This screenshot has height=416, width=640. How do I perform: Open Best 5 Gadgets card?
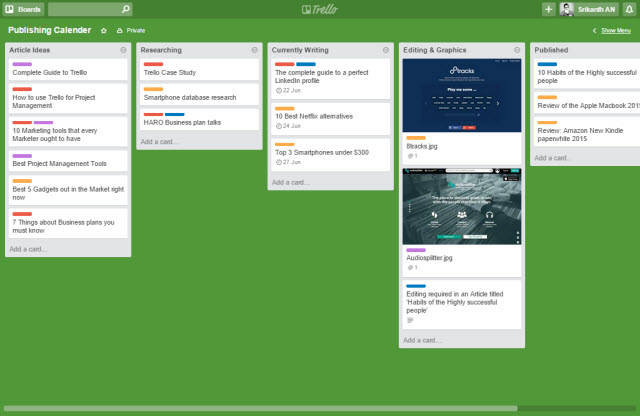(68, 190)
